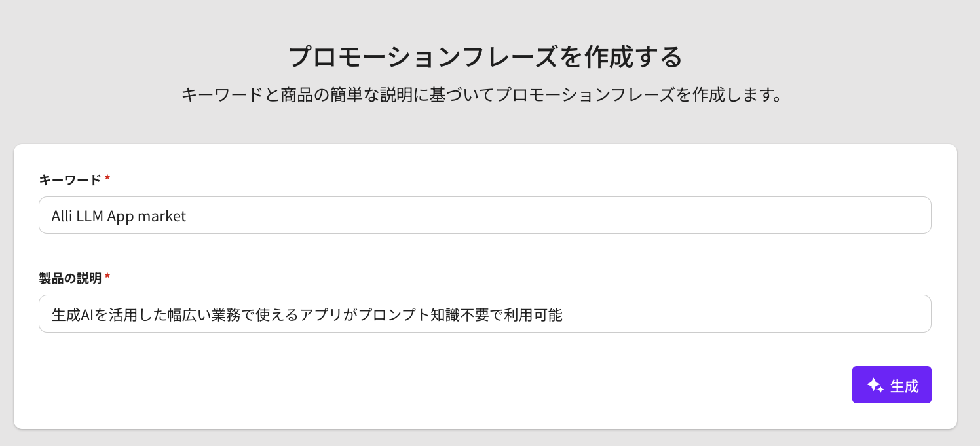Image resolution: width=980 pixels, height=446 pixels.
Task: Click the red asterisk beside 製品の説明
Action: click(x=107, y=278)
